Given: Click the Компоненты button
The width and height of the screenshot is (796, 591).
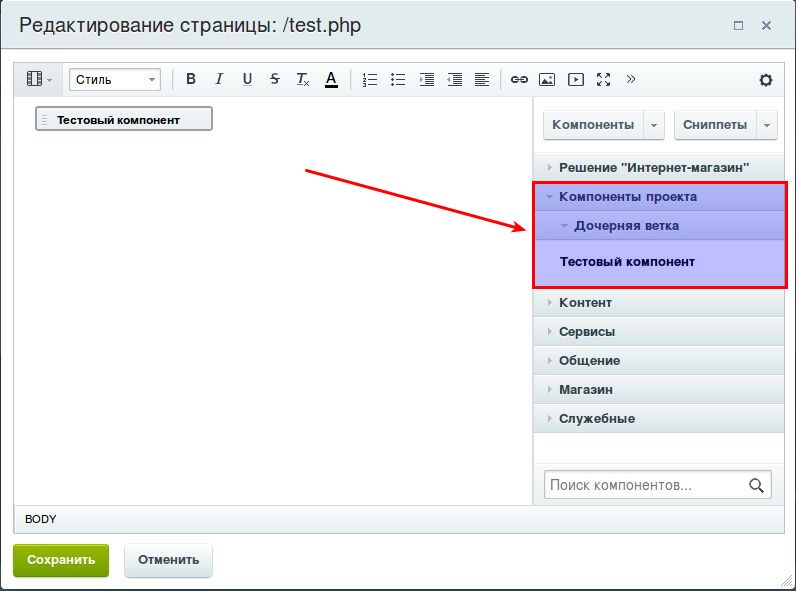Looking at the screenshot, I should (593, 125).
